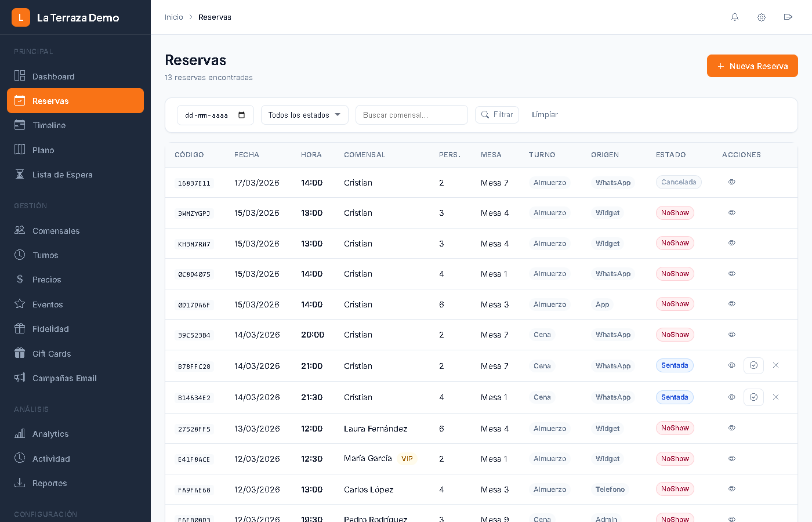Cancel reservation B14634E2 with X icon

click(x=775, y=397)
